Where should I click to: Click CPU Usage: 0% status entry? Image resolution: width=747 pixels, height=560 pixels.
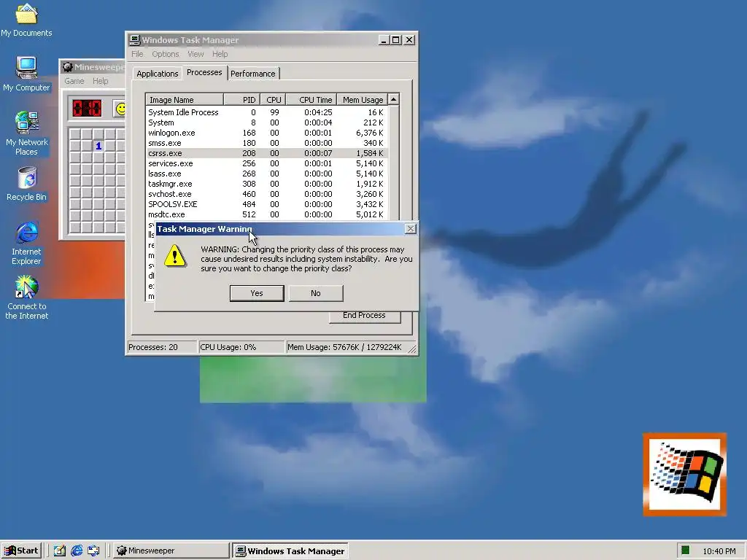pyautogui.click(x=241, y=347)
